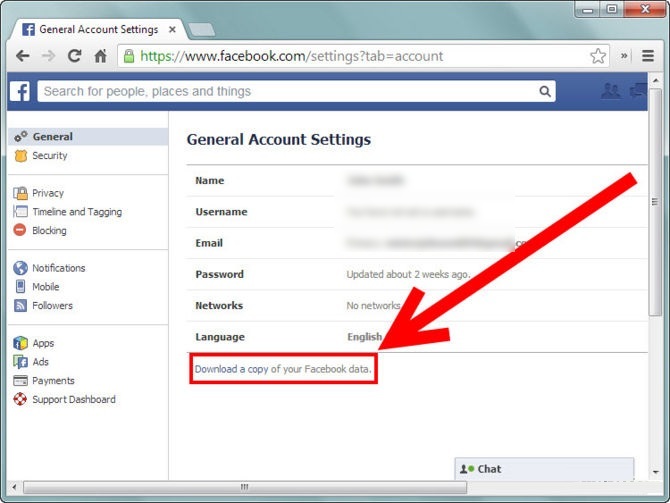The height and width of the screenshot is (503, 670).
Task: Click the browser Back arrow
Action: pyautogui.click(x=23, y=56)
